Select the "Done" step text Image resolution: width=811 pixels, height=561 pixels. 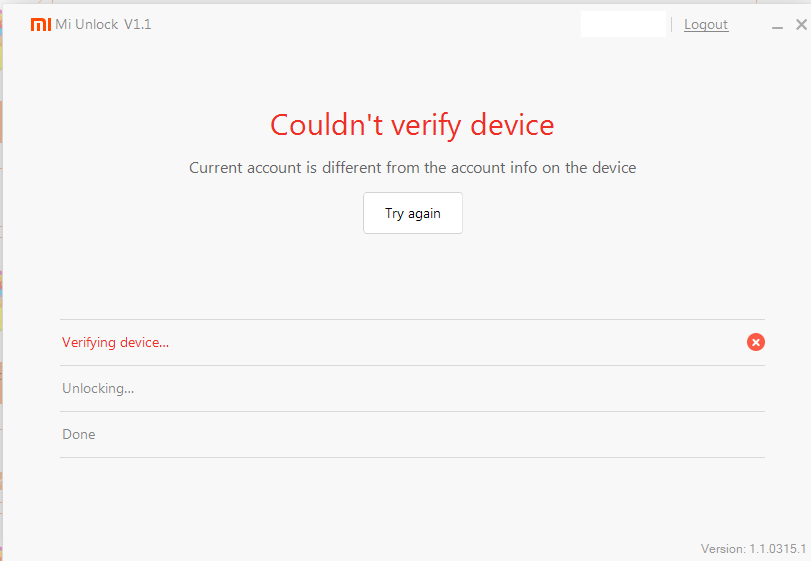tap(79, 434)
